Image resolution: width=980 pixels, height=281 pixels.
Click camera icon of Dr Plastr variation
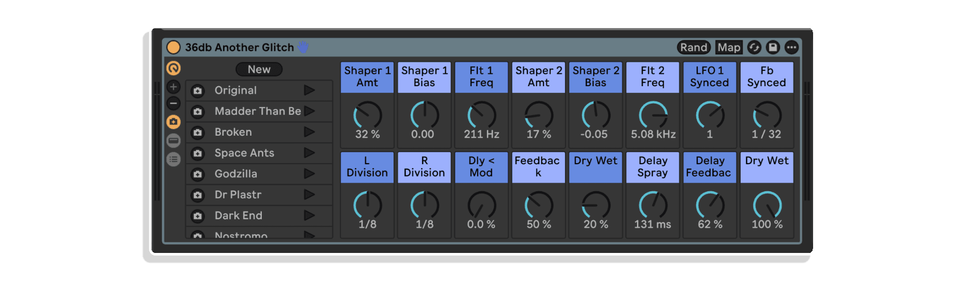198,195
